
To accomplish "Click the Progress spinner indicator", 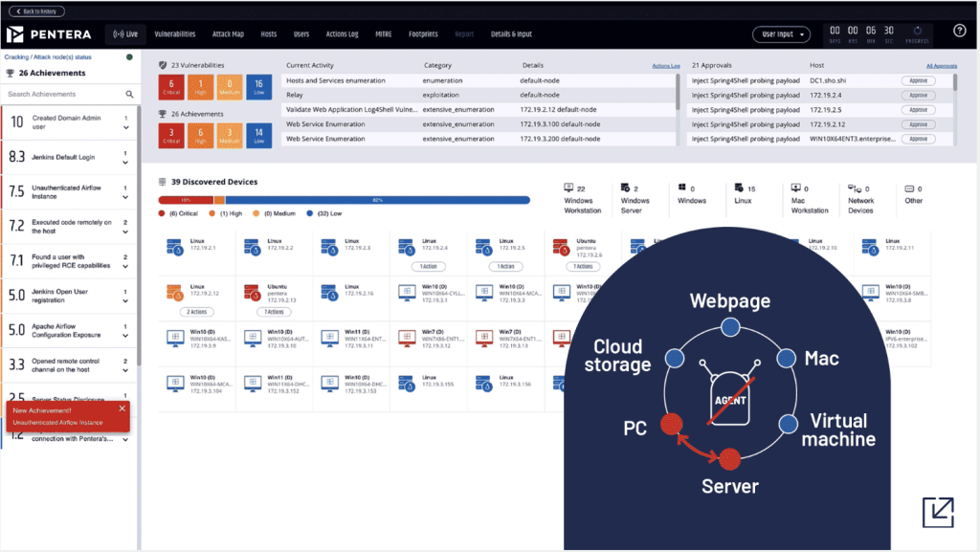I will point(918,31).
